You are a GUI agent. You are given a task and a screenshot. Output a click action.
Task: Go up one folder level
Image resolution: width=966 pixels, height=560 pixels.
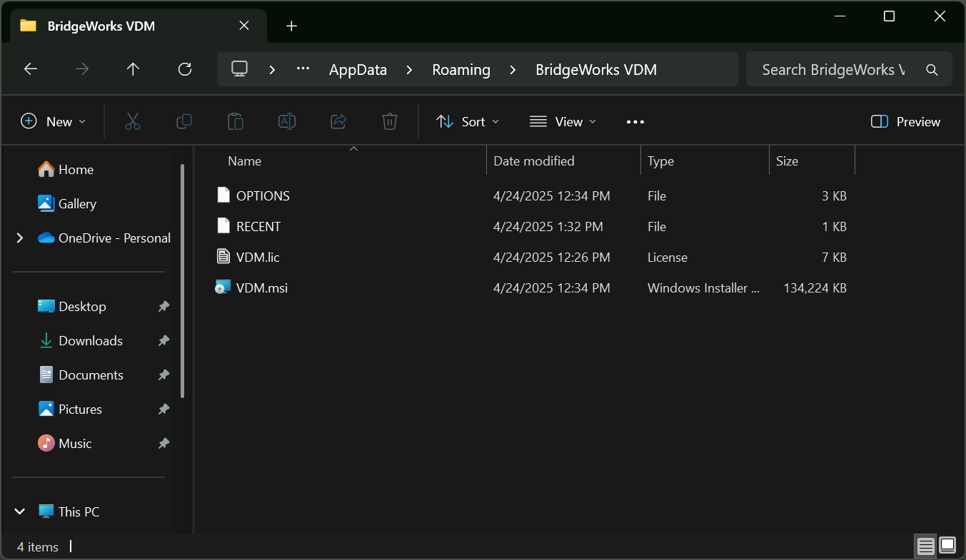[133, 69]
